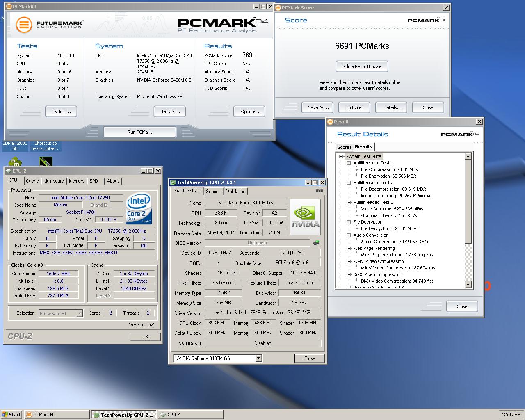This screenshot has width=525, height=420.
Task: Click the Subvendor value Dell (1028)
Action: pos(292,253)
